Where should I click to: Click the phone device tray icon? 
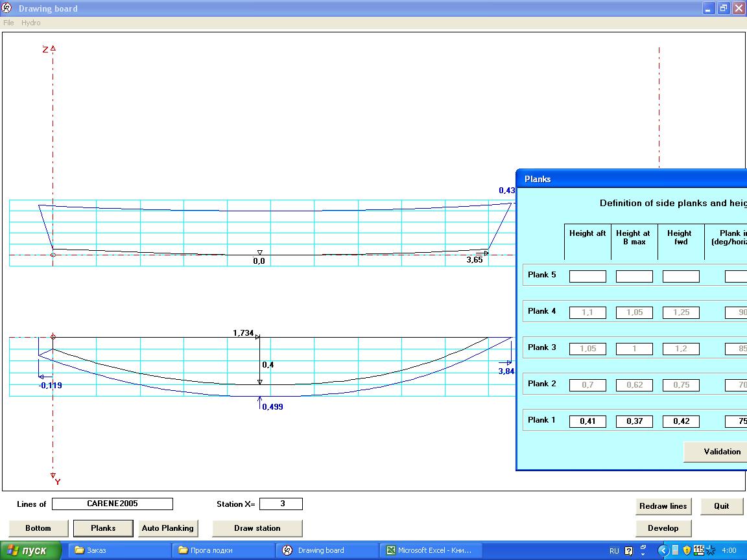(675, 550)
